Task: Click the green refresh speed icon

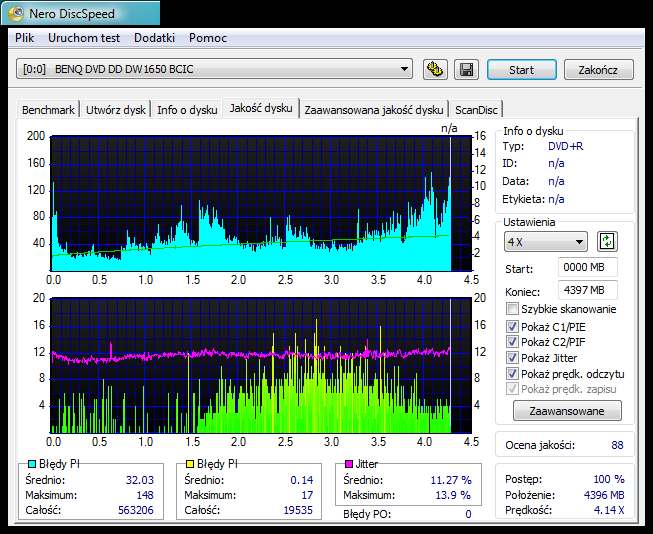Action: tap(607, 242)
